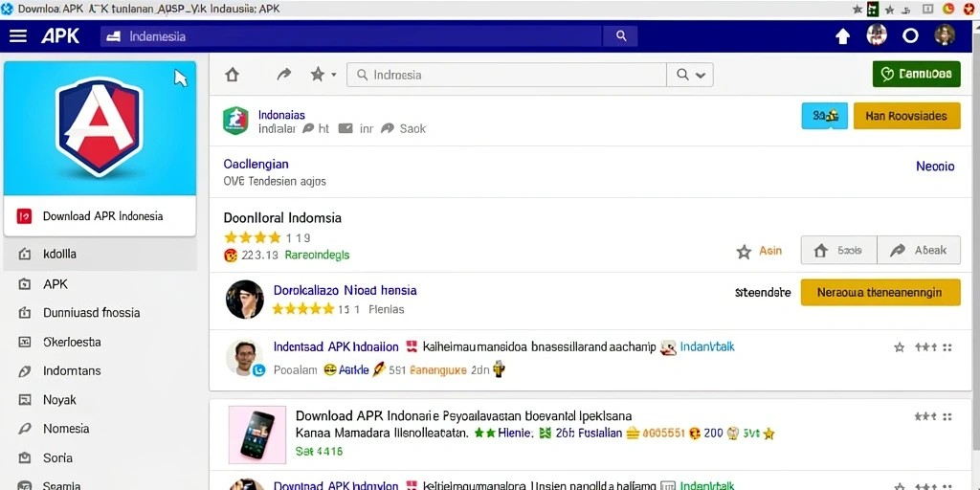Toggle the star favorite toolbar button
This screenshot has width=980, height=490.
tap(318, 75)
